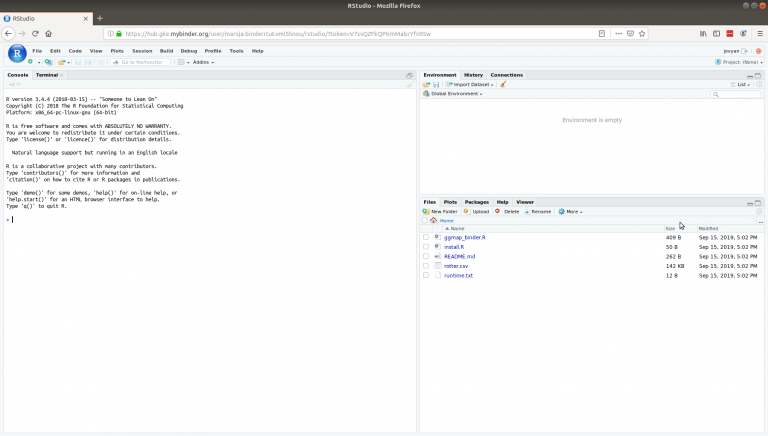Expand the Global Environment dropdown

pos(455,94)
